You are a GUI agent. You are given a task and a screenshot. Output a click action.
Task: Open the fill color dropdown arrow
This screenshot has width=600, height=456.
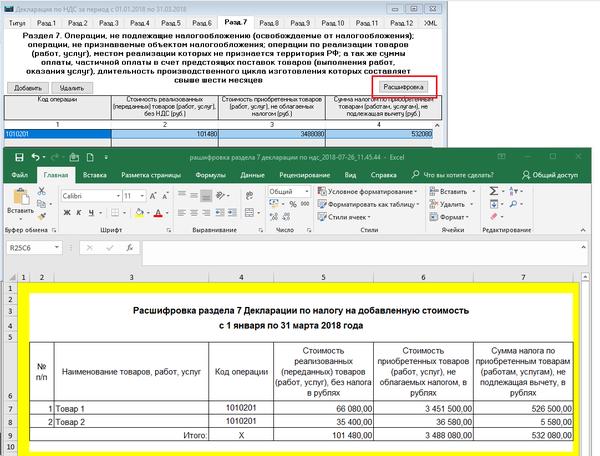point(148,213)
